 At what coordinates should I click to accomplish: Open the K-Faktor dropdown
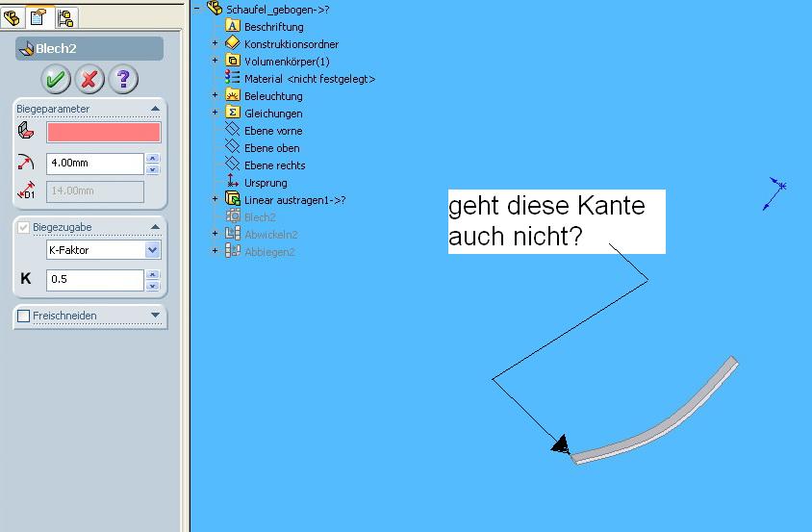153,250
